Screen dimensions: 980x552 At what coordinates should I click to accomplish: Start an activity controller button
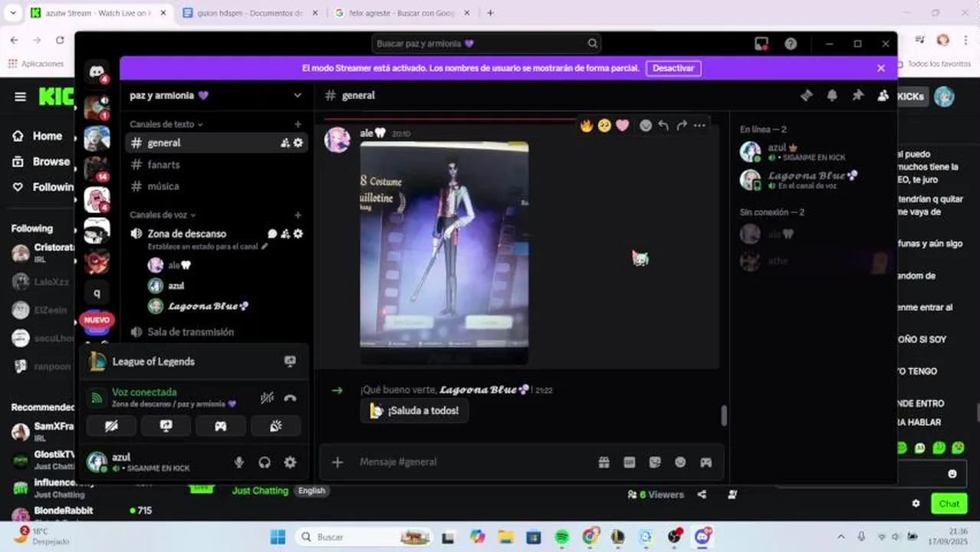(221, 426)
